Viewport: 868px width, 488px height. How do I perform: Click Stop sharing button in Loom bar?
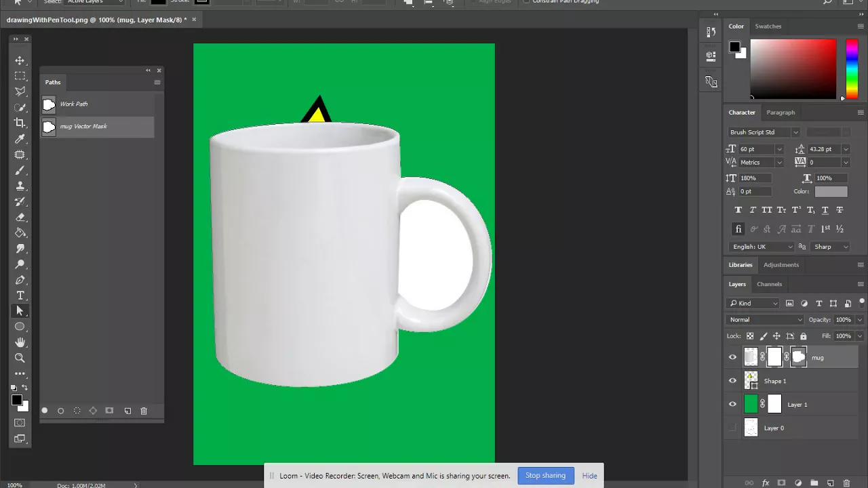(x=545, y=476)
